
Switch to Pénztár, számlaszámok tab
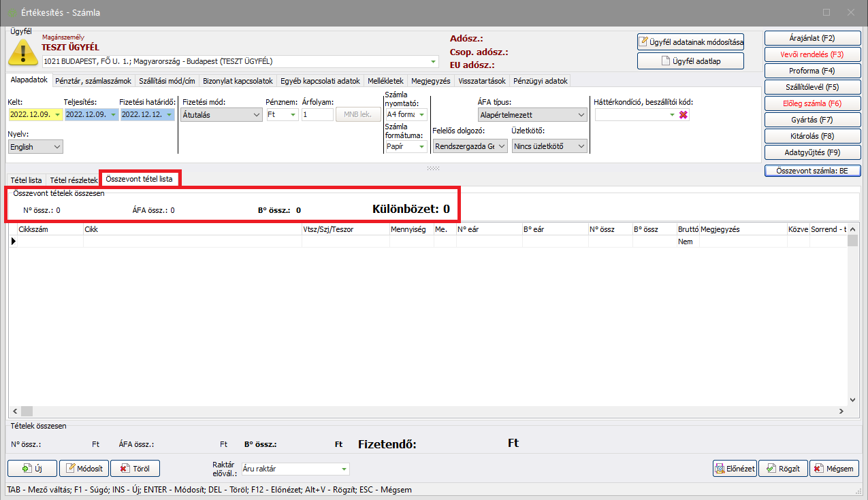click(x=94, y=81)
